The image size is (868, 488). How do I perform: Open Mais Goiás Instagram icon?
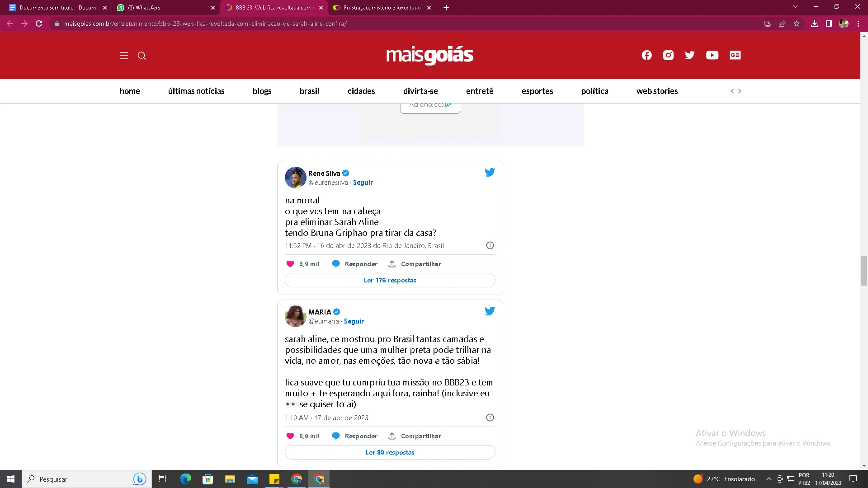[x=668, y=55]
